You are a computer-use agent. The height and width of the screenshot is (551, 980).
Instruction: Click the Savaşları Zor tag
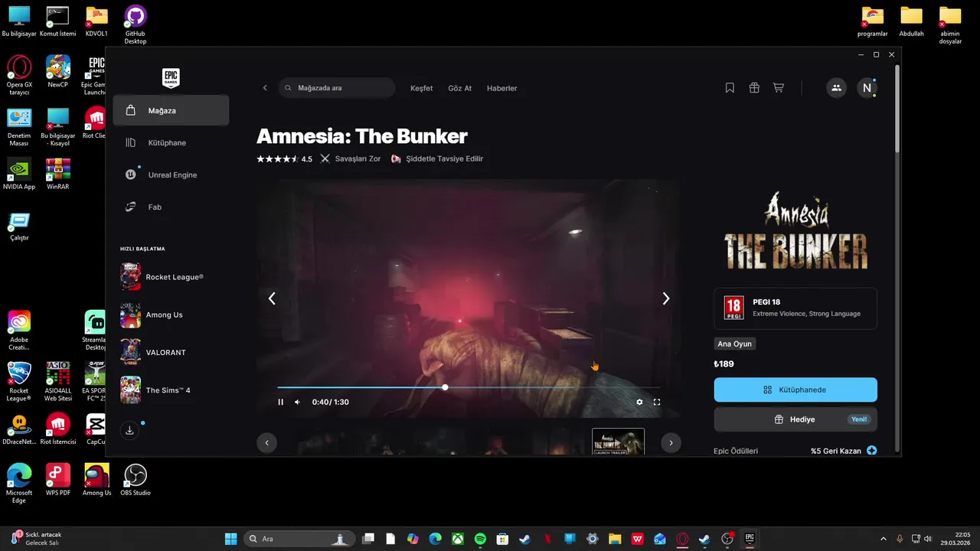(x=350, y=159)
